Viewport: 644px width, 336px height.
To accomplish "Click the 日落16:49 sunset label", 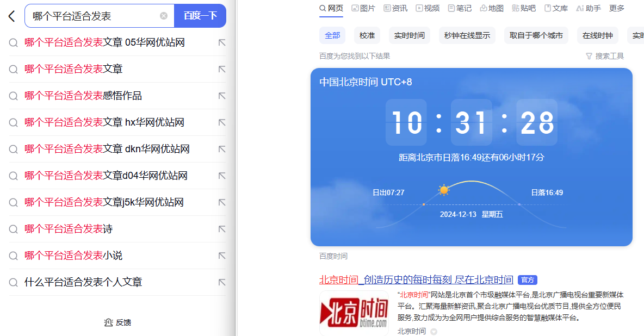I will (x=547, y=192).
